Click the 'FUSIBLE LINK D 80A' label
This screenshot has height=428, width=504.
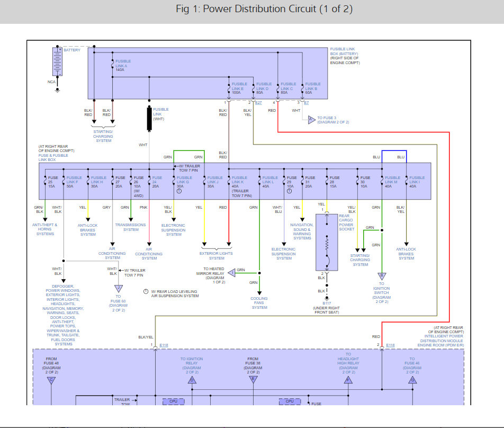click(x=264, y=88)
